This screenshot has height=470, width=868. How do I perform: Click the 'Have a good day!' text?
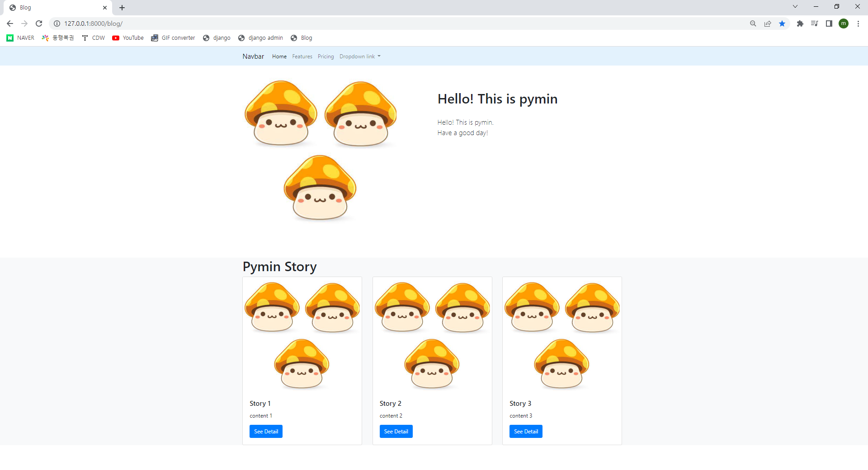point(462,133)
